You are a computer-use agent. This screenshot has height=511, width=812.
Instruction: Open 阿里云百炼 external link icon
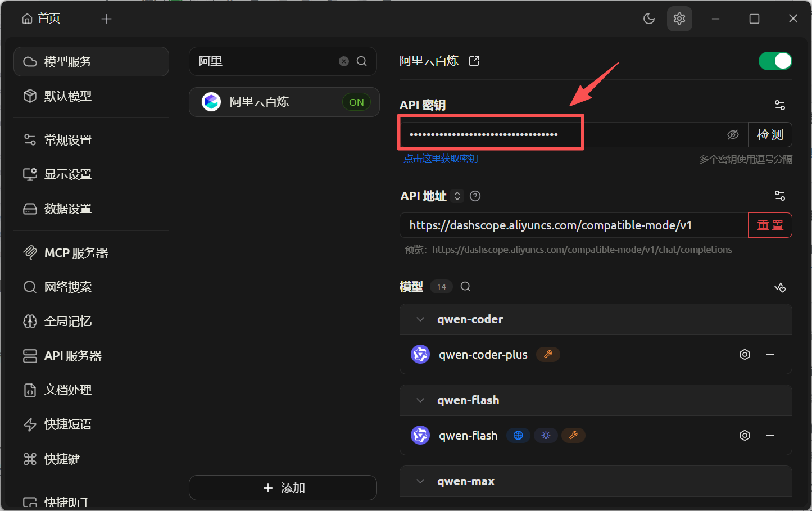coord(474,60)
